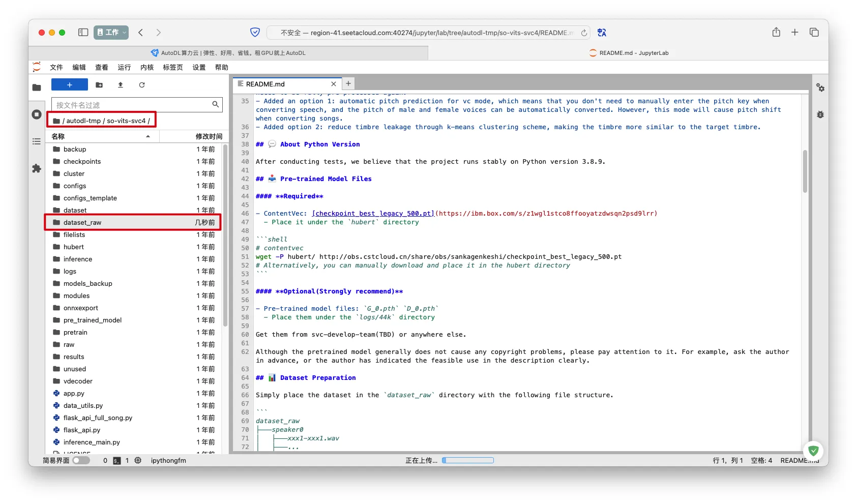Click the privacy shield icon in Safari
857x504 pixels.
click(255, 33)
